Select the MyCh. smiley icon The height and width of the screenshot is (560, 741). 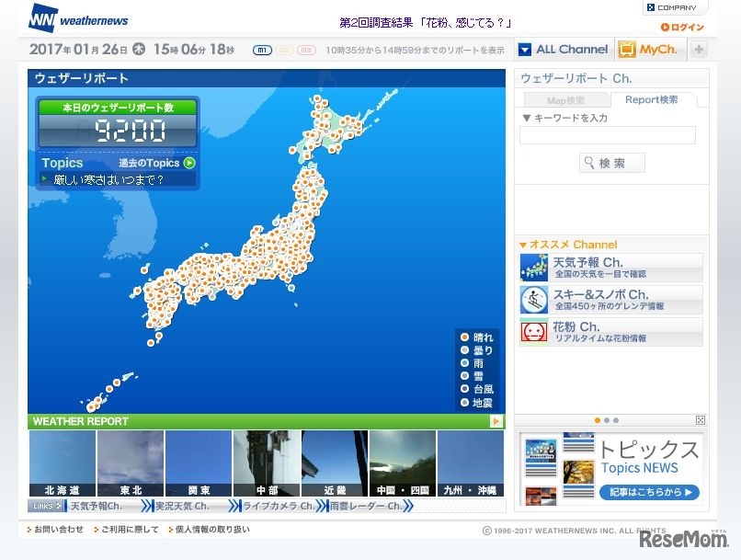pyautogui.click(x=627, y=49)
